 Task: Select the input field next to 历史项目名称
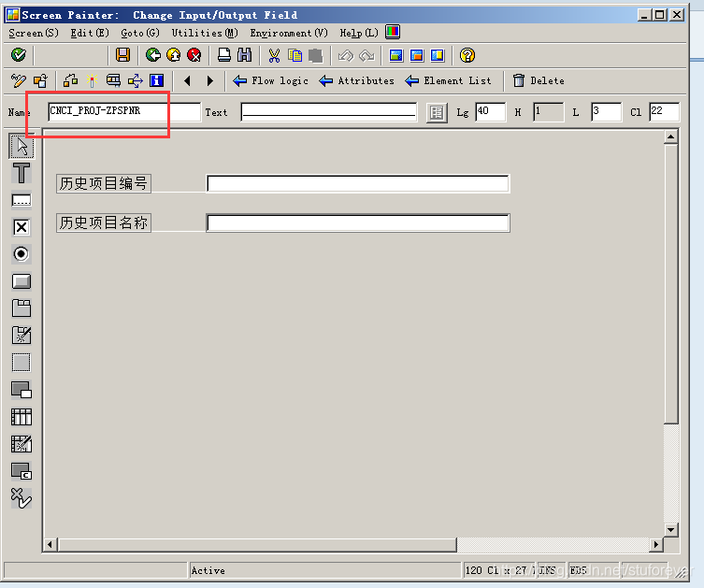[x=358, y=223]
